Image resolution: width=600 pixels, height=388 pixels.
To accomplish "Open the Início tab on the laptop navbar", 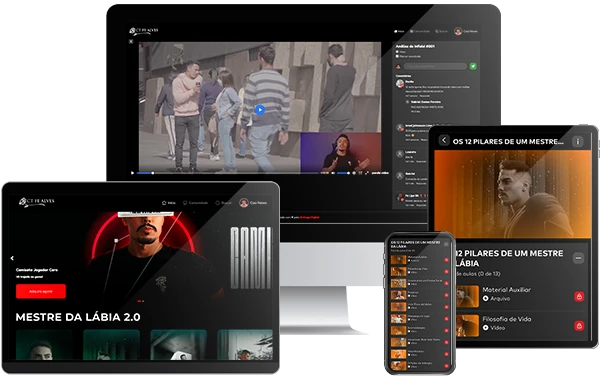I will pos(169,203).
